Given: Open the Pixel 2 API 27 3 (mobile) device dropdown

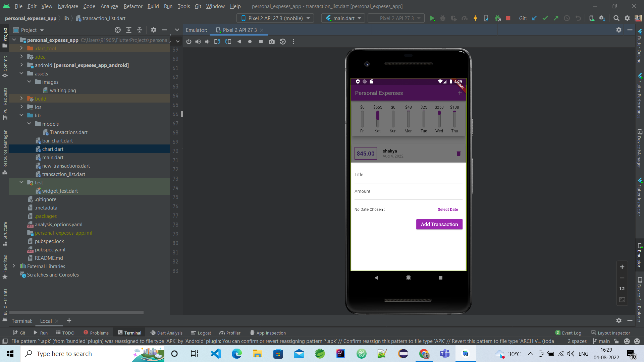Looking at the screenshot, I should (x=275, y=18).
